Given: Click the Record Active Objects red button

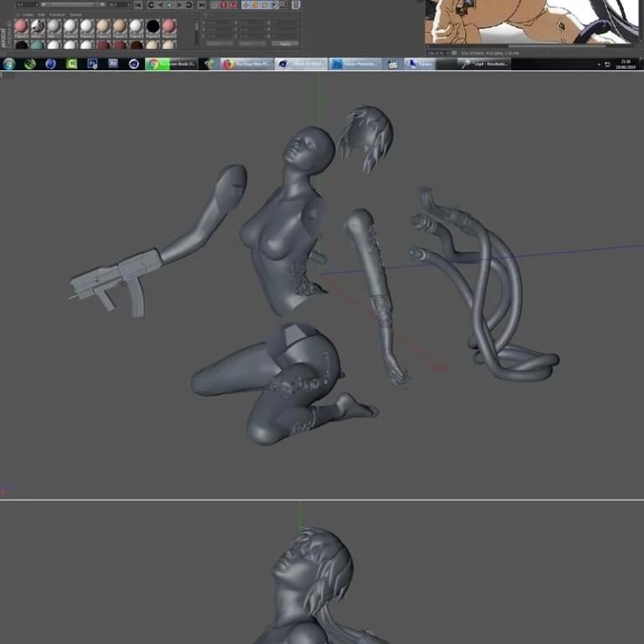Looking at the screenshot, I should pos(223,5).
